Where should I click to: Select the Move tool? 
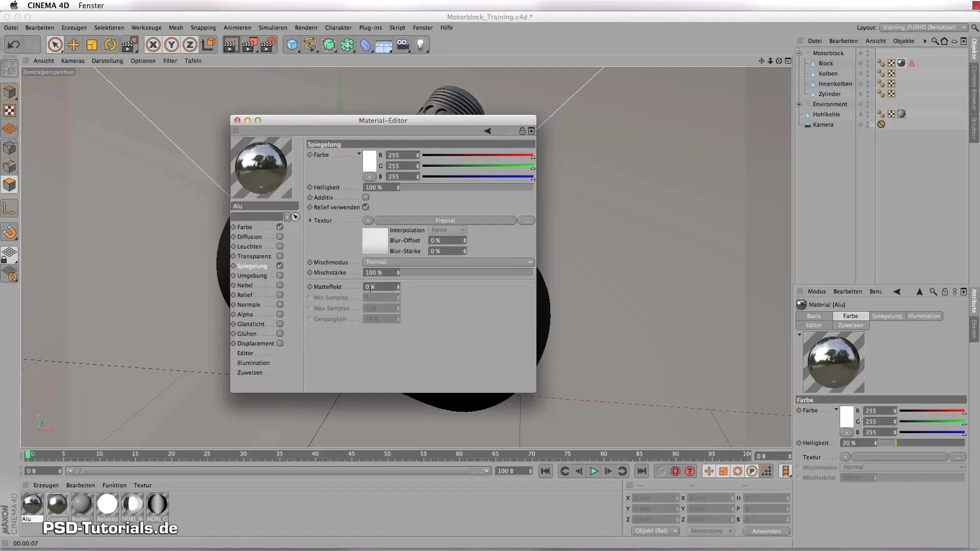(73, 45)
